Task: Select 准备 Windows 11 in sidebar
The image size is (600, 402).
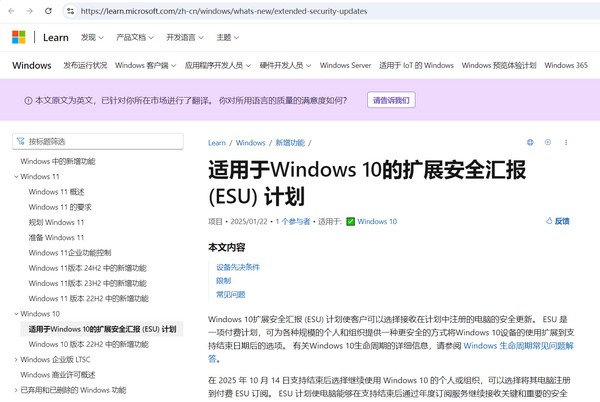Action: pos(56,238)
